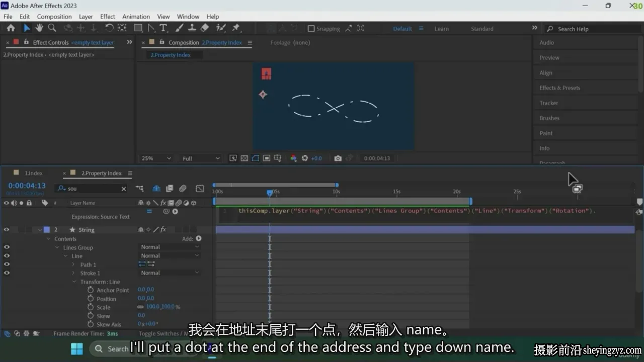Select the Roto Brush tool

tap(221, 28)
